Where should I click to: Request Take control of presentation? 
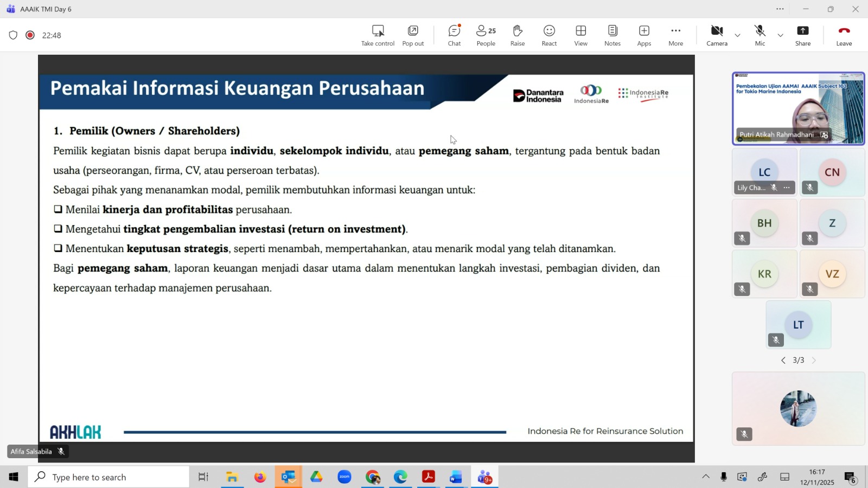(x=378, y=35)
